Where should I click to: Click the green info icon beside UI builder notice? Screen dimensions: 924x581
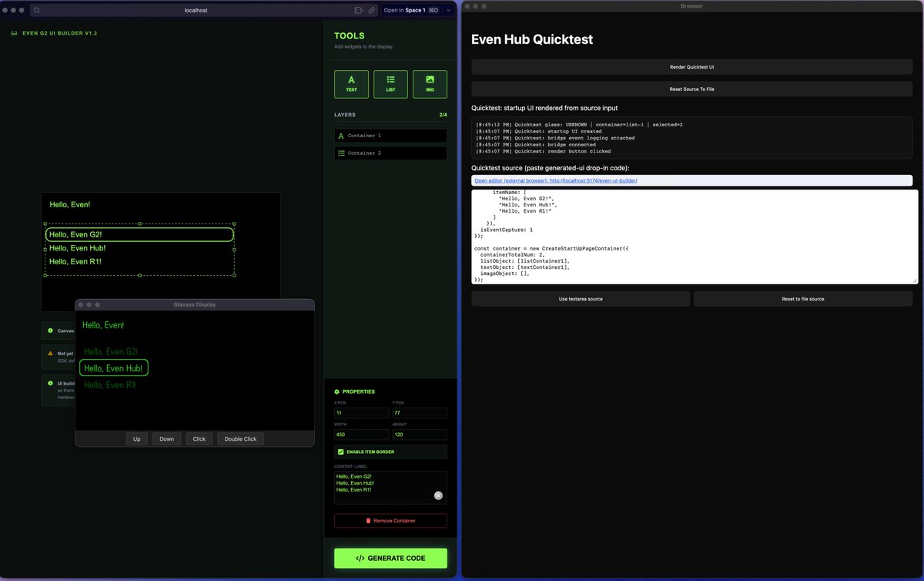(51, 382)
